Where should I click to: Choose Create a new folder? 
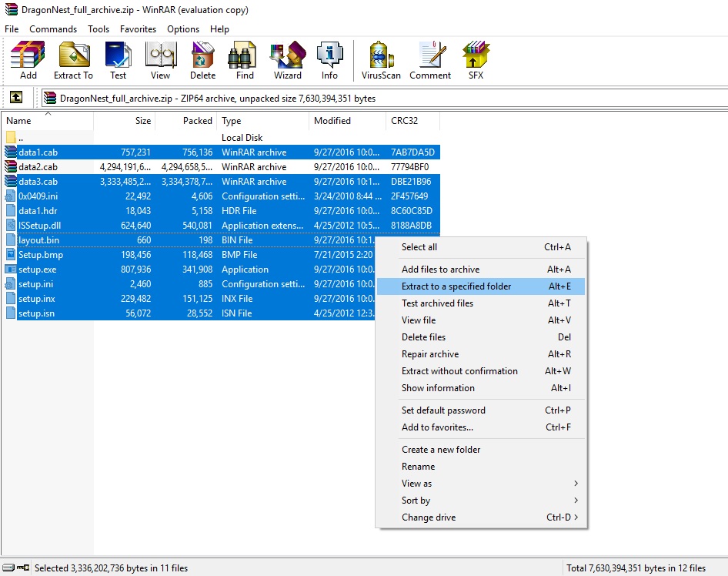tap(481, 450)
